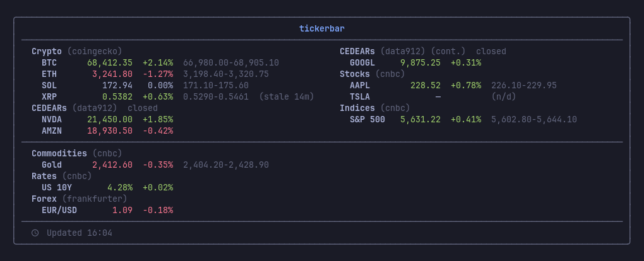This screenshot has height=261, width=644.
Task: Click AAPL change +0.78%
Action: (x=466, y=86)
